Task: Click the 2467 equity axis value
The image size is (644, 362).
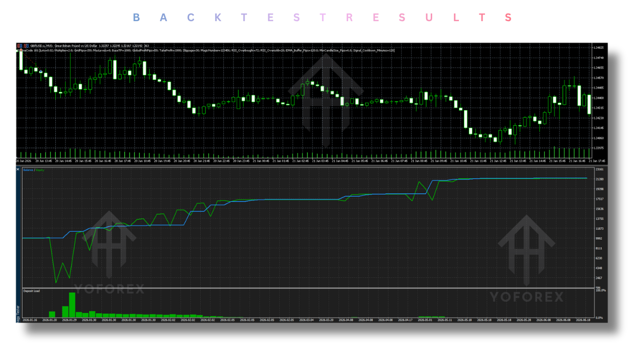Action: click(599, 278)
